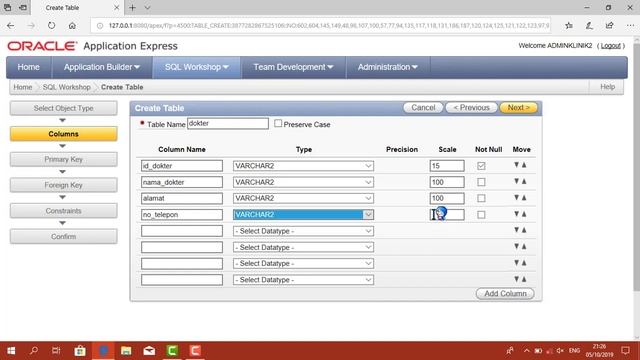The image size is (640, 360).
Task: Open Select Datatype dropdown in sixth row
Action: tap(303, 247)
